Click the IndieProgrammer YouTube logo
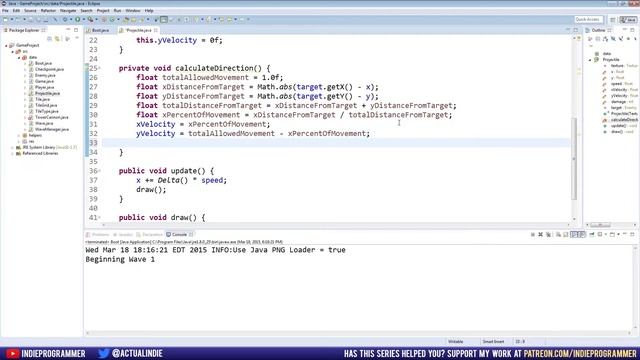Image resolution: width=640 pixels, height=360 pixels. tap(12, 353)
